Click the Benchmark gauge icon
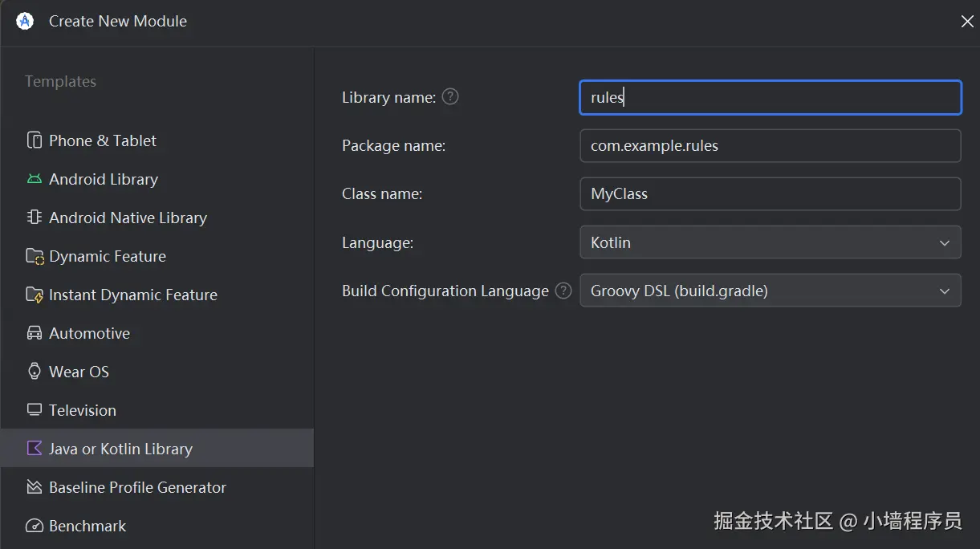 coord(35,527)
